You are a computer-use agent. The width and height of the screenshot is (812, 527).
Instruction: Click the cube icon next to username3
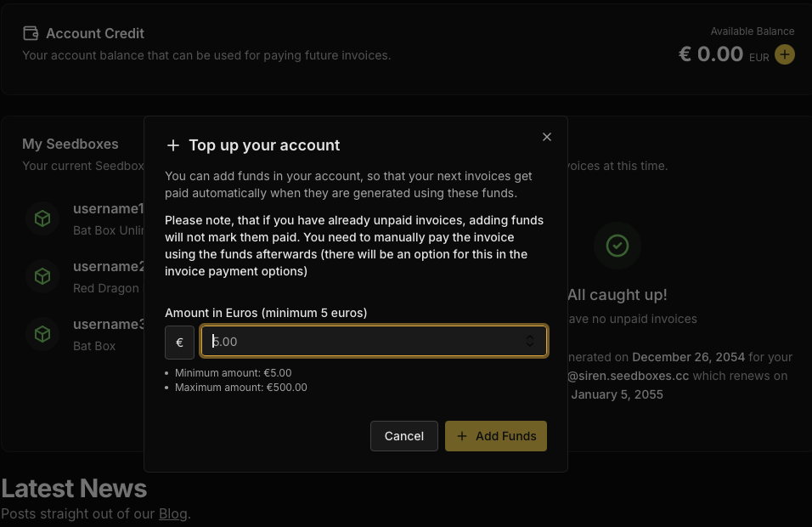point(42,334)
